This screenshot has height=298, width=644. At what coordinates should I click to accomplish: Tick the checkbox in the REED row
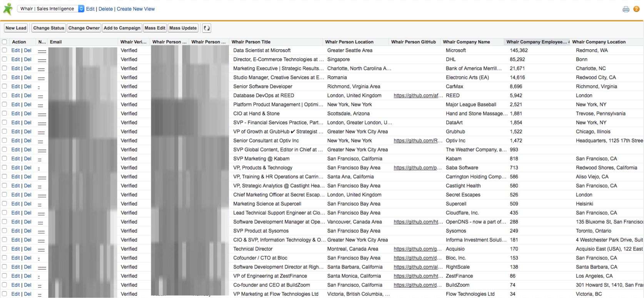(x=5, y=95)
